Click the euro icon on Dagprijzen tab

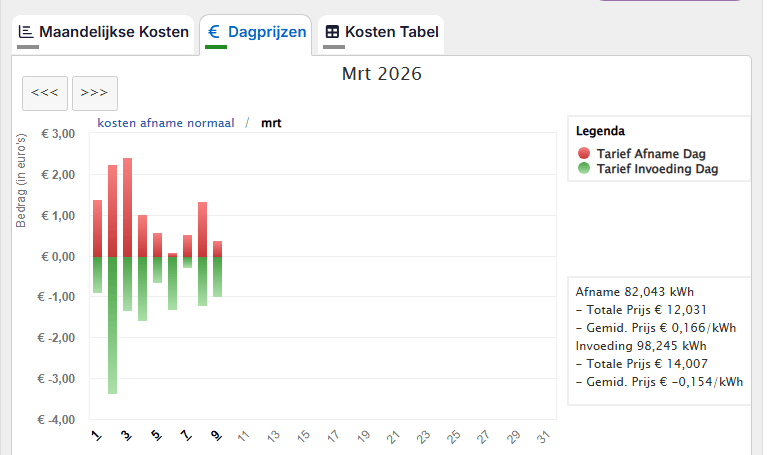coord(214,32)
